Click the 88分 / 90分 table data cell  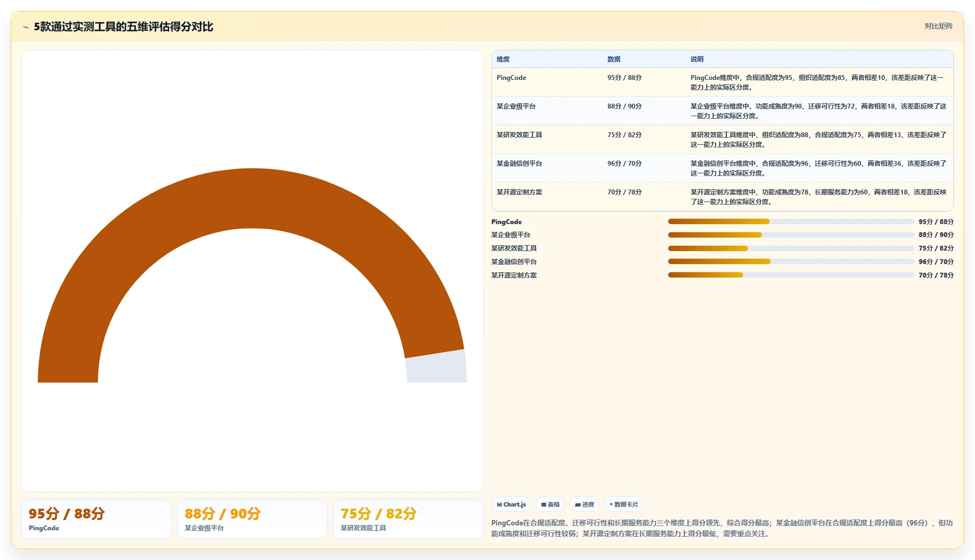(624, 106)
